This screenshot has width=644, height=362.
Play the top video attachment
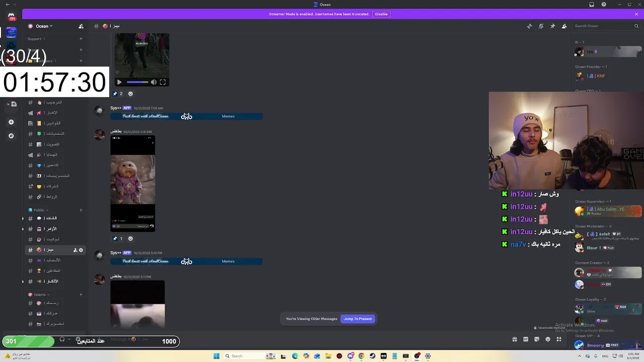coord(119,82)
